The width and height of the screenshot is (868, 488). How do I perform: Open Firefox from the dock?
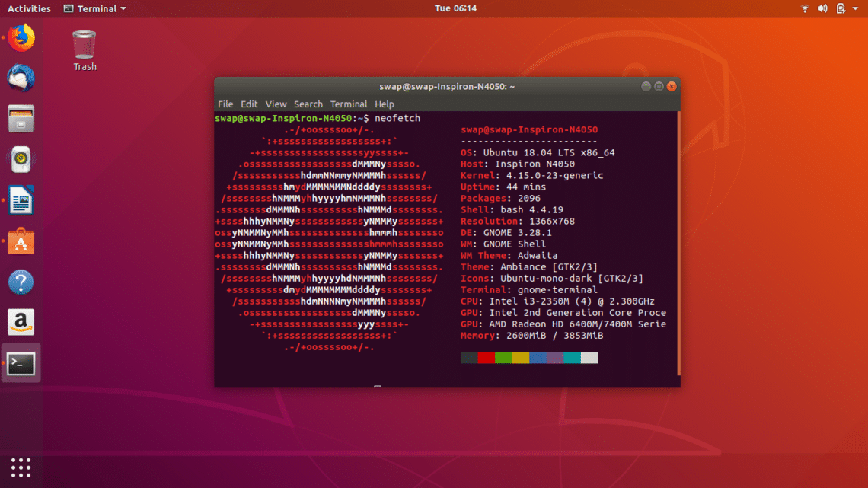click(21, 37)
